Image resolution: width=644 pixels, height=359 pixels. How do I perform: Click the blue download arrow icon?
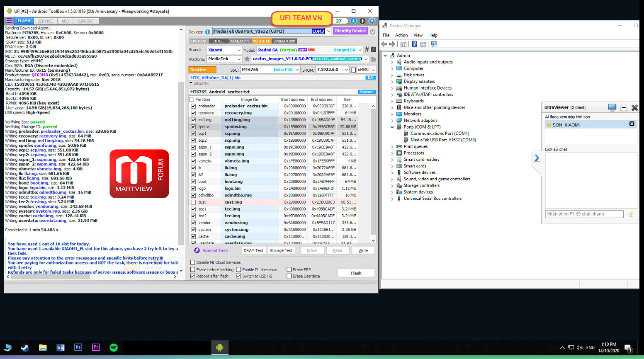[353, 21]
